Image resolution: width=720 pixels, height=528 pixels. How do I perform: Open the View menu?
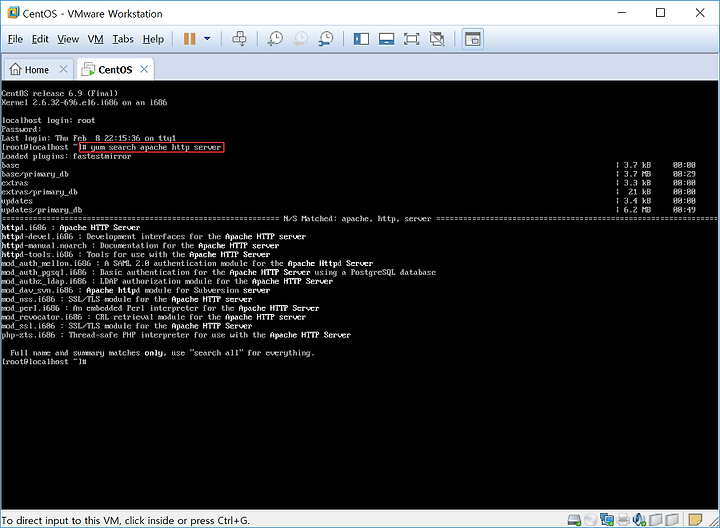68,39
